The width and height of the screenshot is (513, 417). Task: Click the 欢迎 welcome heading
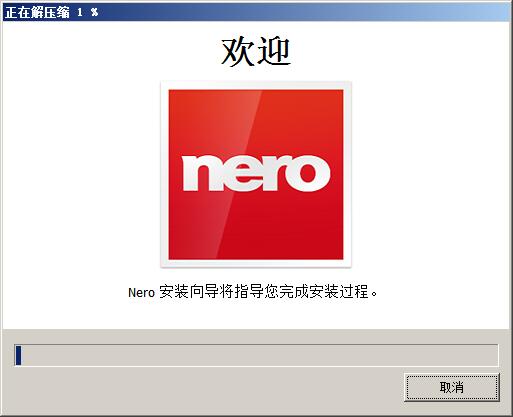pos(256,51)
